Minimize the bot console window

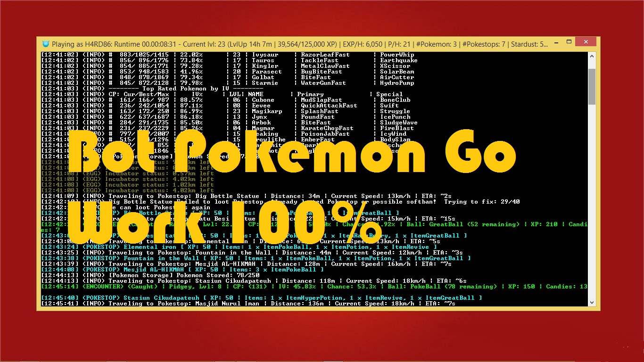pos(556,42)
